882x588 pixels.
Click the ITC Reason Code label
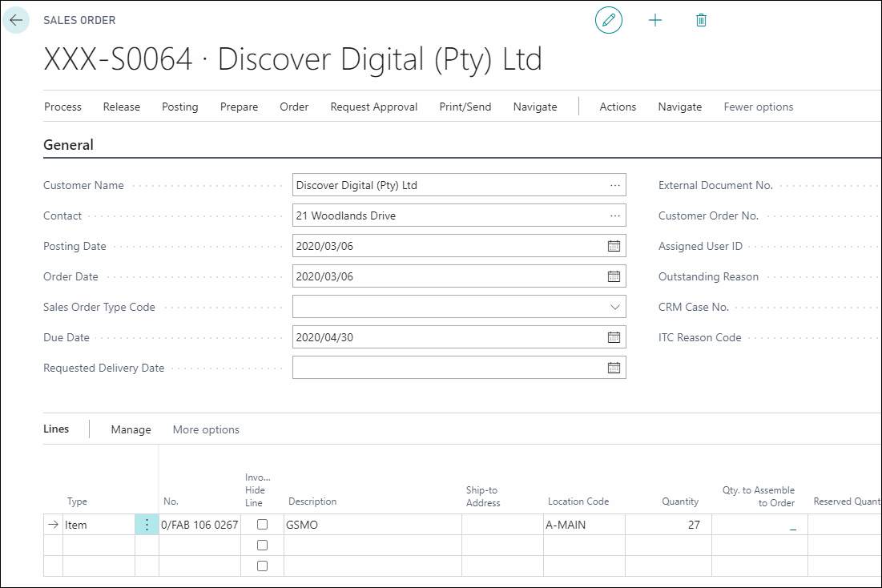699,337
